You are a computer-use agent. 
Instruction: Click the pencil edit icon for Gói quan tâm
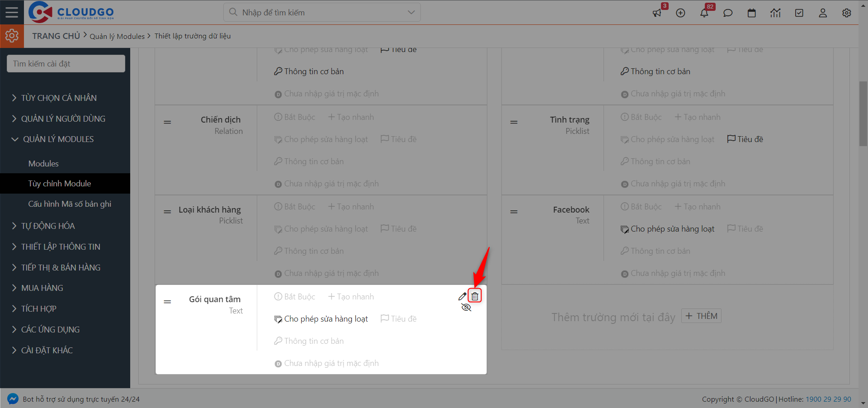click(462, 297)
